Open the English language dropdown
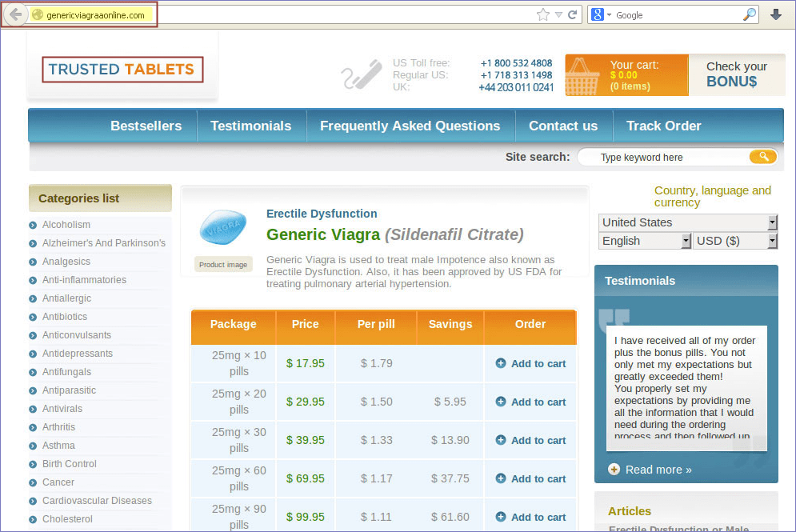 coord(644,241)
